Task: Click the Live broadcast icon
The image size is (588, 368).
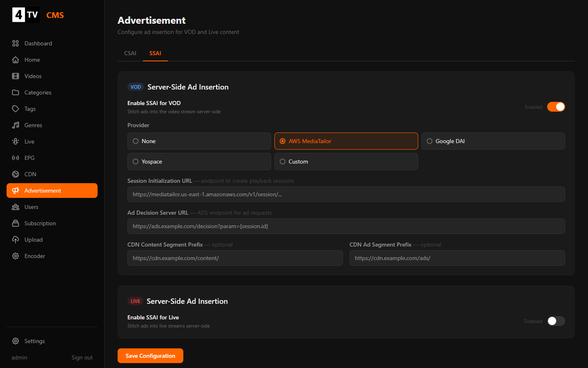Action: (x=16, y=141)
